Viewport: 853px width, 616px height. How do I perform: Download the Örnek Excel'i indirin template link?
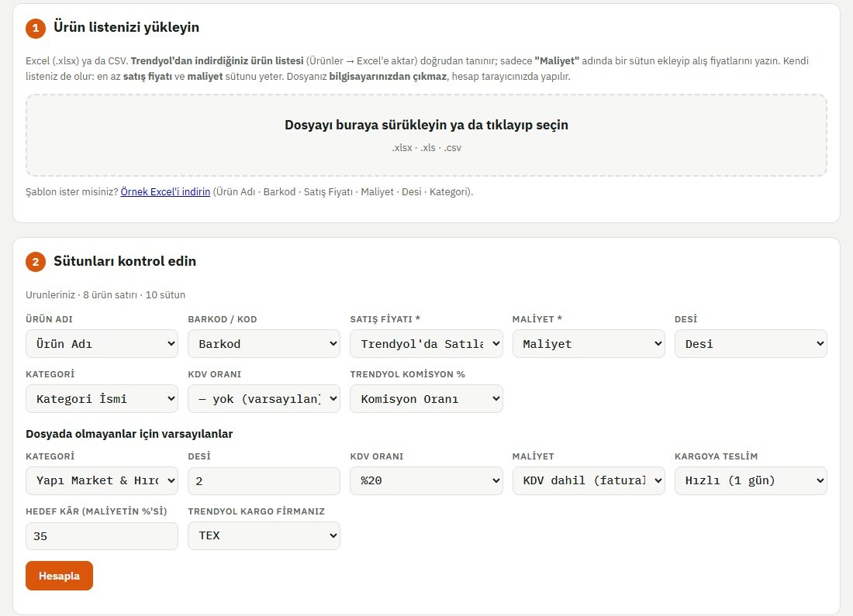165,192
